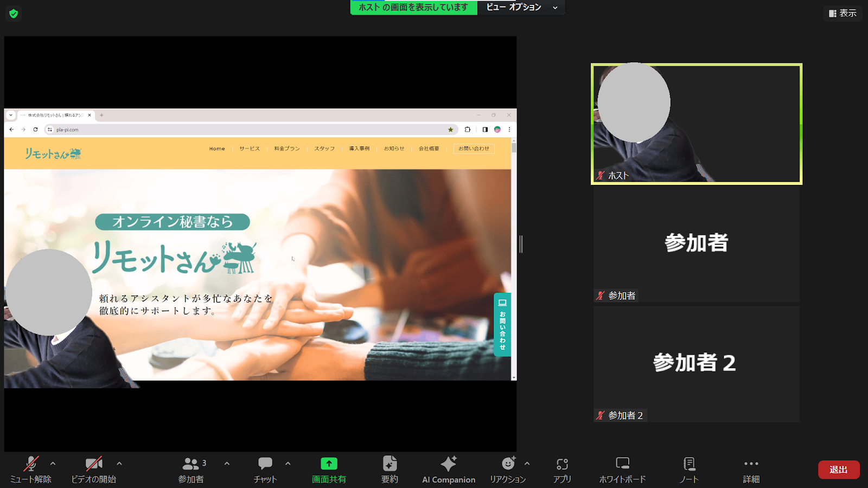Click サービス in shared website navigation

(250, 149)
